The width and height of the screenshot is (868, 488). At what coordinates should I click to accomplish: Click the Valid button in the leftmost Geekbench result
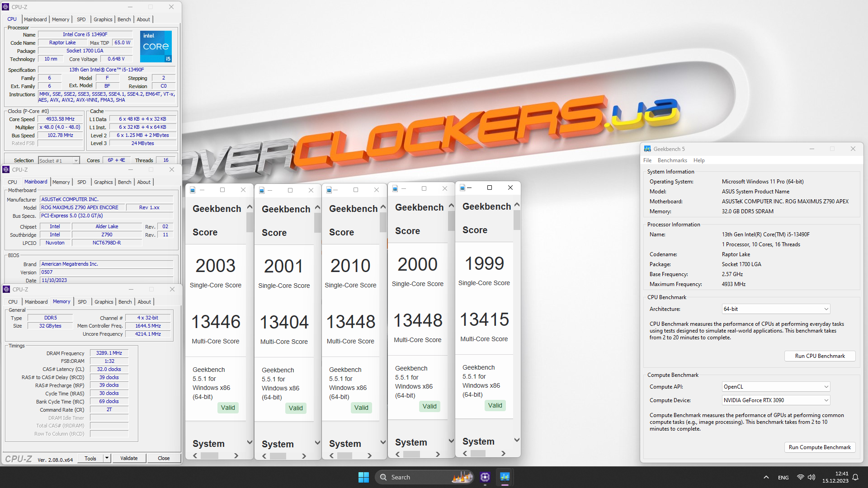click(228, 407)
